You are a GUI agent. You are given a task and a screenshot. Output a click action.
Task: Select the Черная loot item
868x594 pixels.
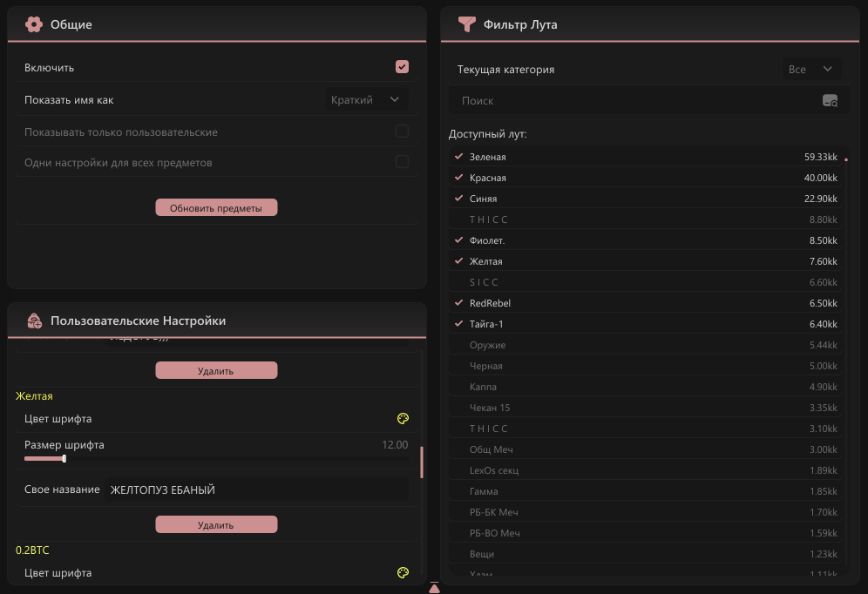click(646, 366)
